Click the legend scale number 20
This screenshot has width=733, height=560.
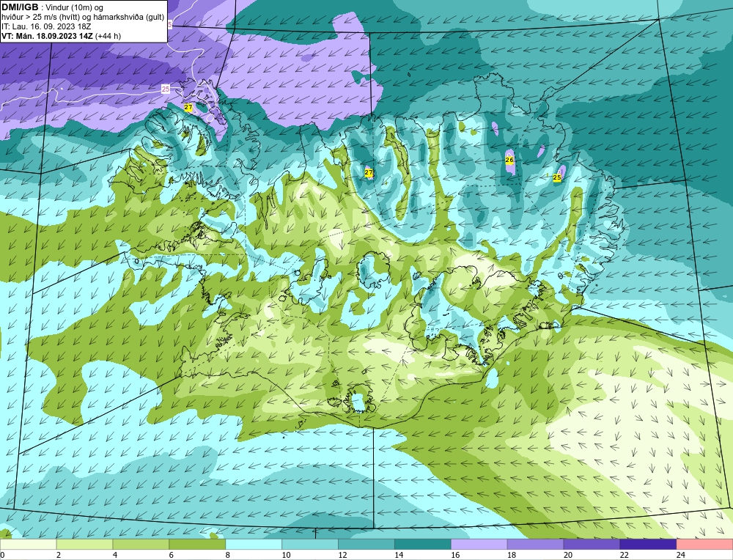click(568, 555)
